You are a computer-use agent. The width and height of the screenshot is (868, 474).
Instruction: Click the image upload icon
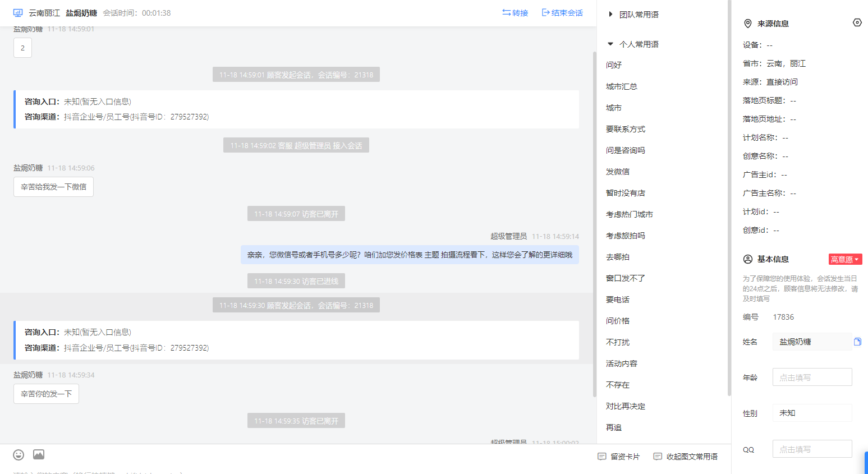click(x=39, y=454)
